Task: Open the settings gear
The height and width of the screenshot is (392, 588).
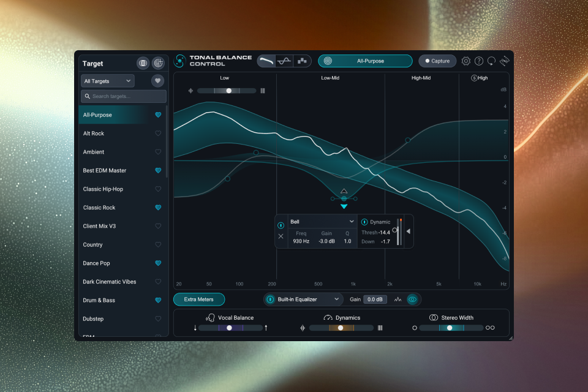Action: (x=466, y=61)
